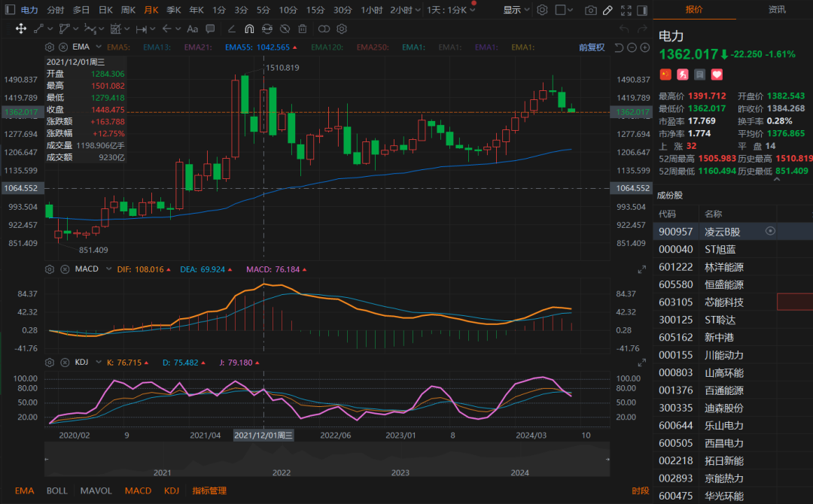Select the crosshair move cursor tool
The width and height of the screenshot is (813, 504).
point(21,29)
